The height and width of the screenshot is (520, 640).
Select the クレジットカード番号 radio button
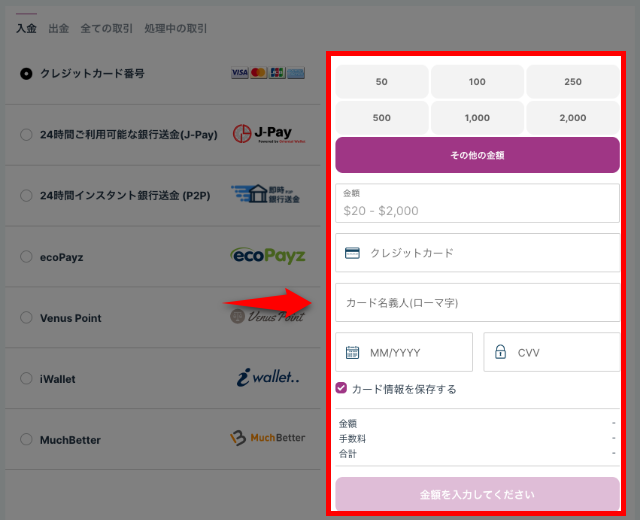pyautogui.click(x=26, y=74)
